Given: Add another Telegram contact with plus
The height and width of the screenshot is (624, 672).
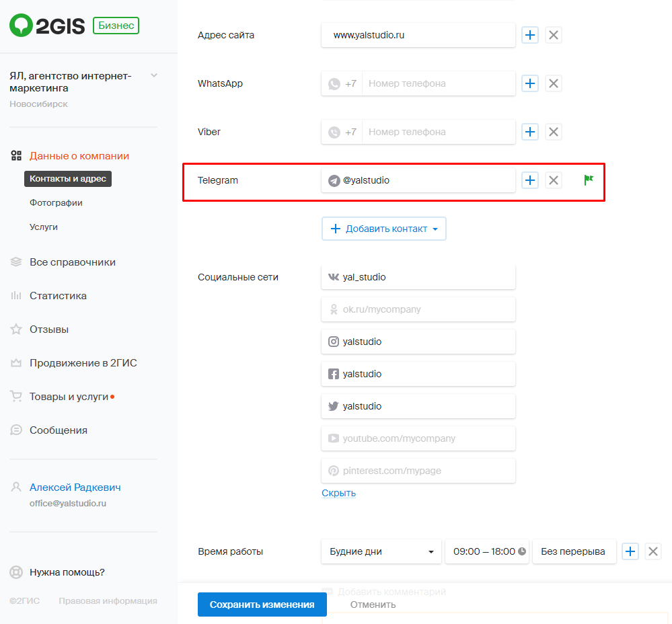Looking at the screenshot, I should tap(530, 180).
